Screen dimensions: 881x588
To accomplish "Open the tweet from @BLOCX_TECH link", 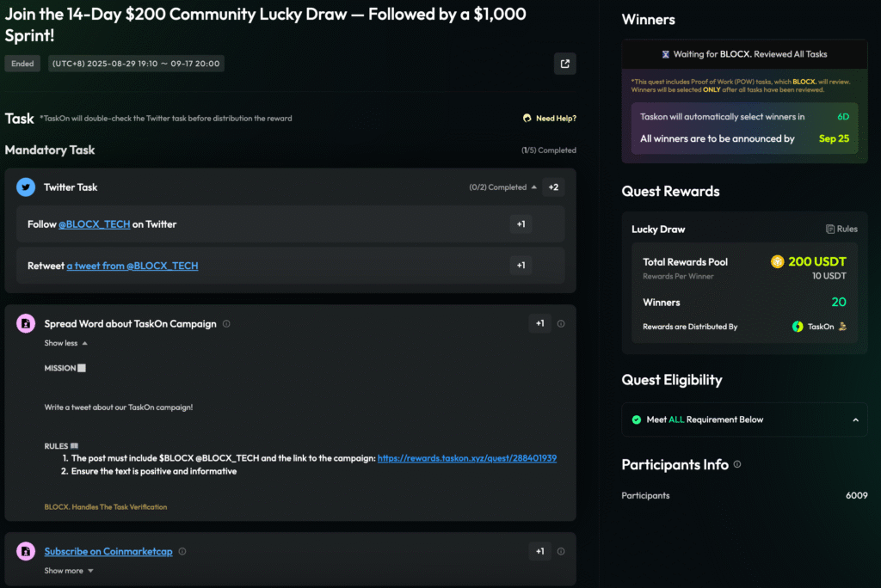I will (x=132, y=266).
